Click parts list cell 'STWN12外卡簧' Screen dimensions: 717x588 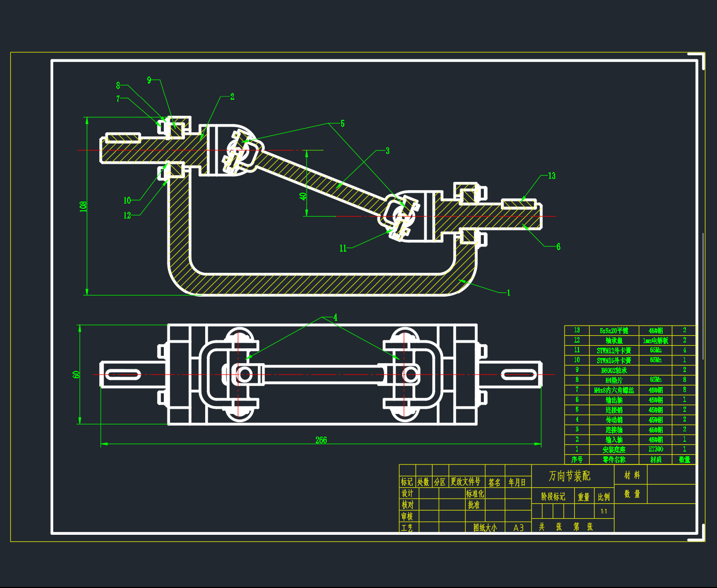(x=614, y=350)
